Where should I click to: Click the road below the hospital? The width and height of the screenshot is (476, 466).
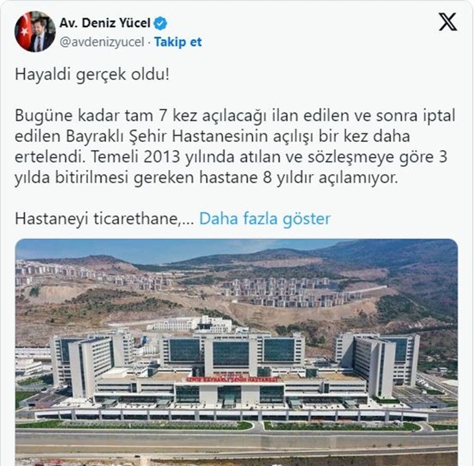[236, 440]
